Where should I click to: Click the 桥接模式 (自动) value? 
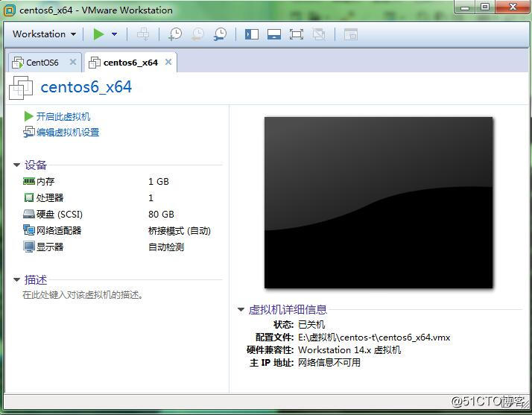click(x=180, y=231)
